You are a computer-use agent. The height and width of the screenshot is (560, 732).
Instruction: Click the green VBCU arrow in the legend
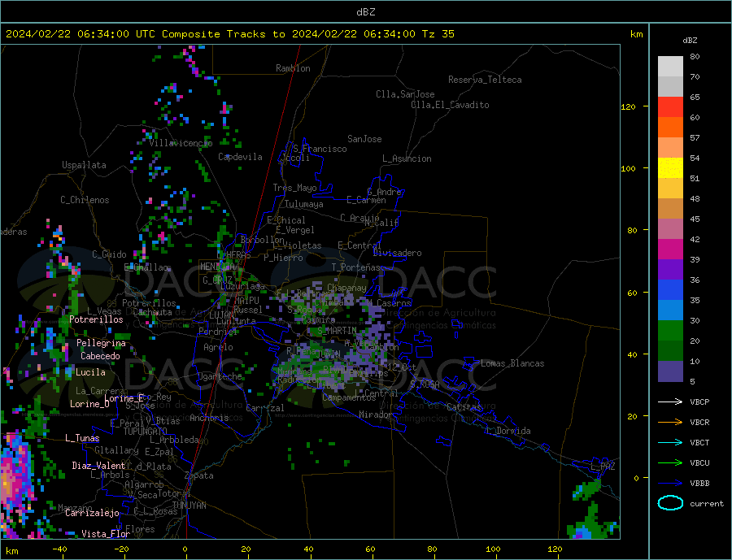click(670, 463)
